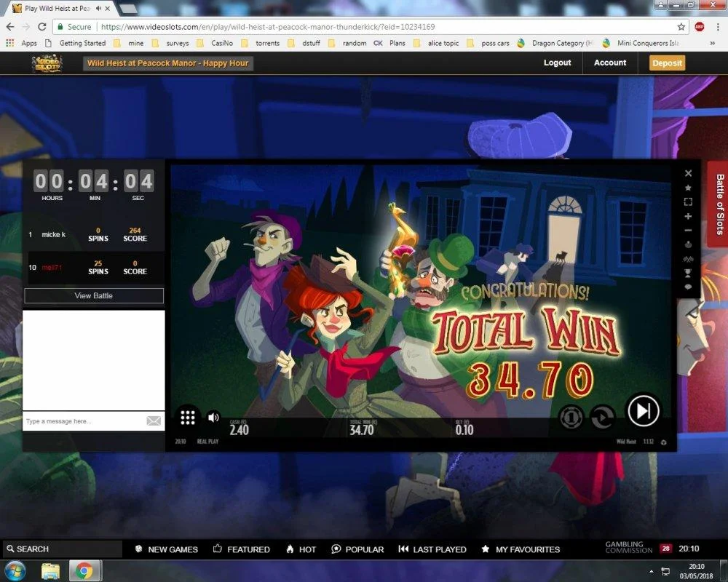Image resolution: width=728 pixels, height=582 pixels.
Task: Open the mine bookmarks folder
Action: (129, 43)
